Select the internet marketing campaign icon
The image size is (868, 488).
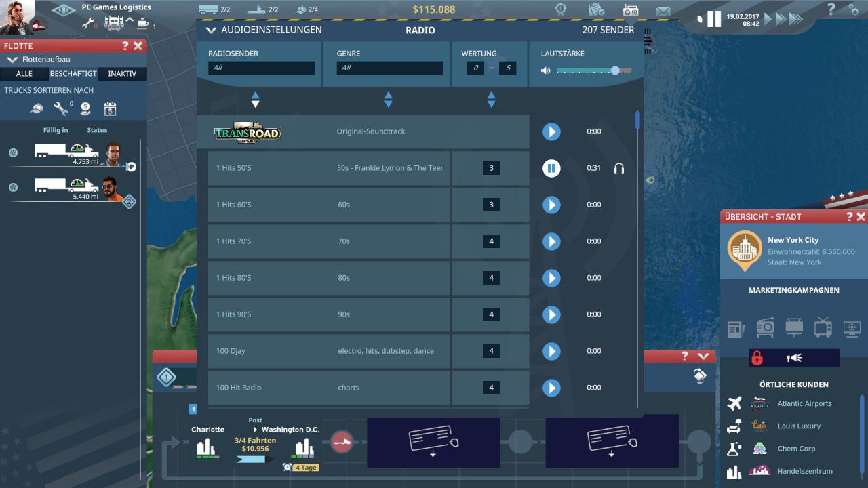point(852,329)
